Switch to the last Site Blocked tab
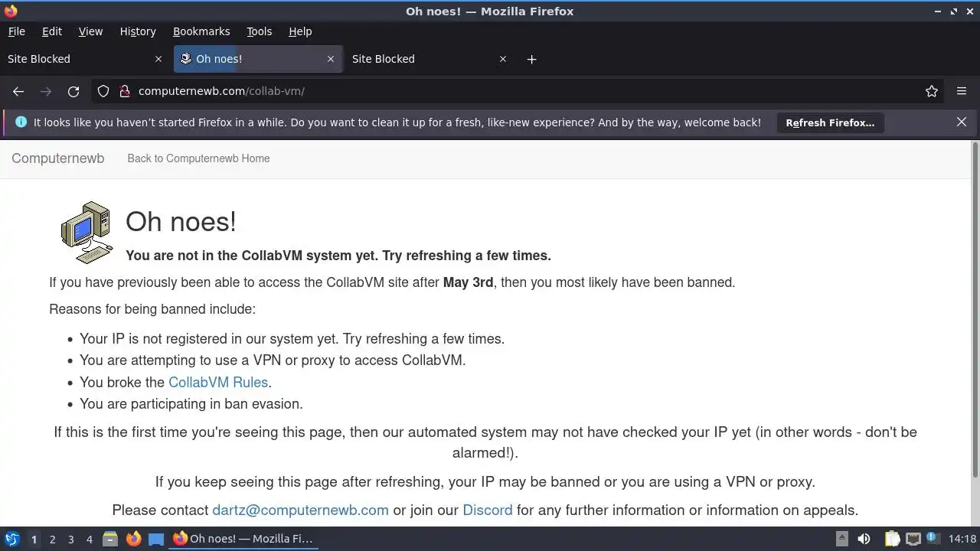Screen dimensions: 980x551 click(x=430, y=59)
